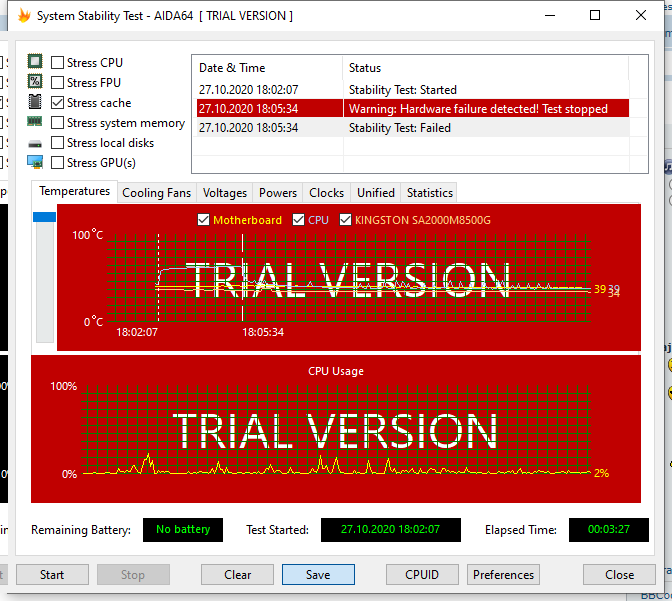Viewport: 672px width, 601px height.
Task: Click the 2% CPU usage readout
Action: [601, 473]
